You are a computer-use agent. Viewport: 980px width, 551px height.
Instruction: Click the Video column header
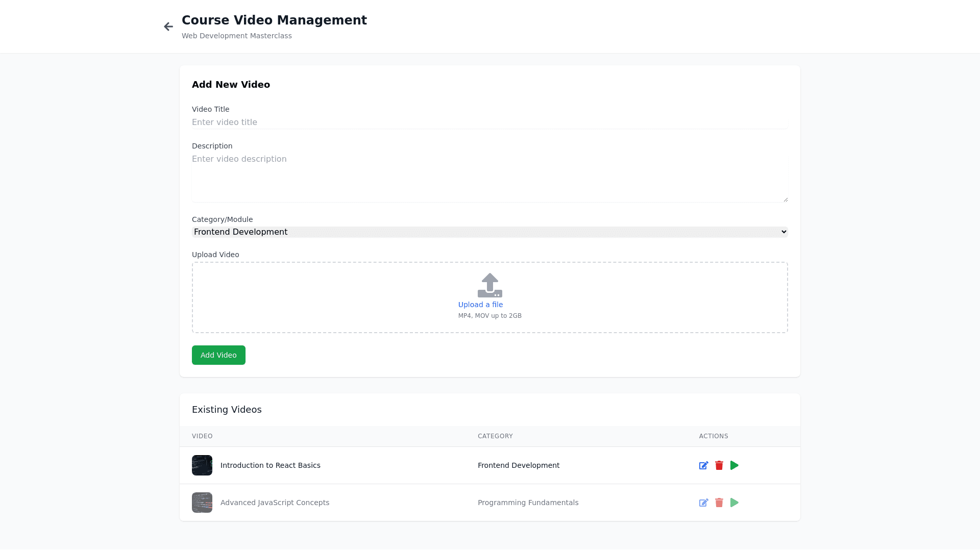pyautogui.click(x=202, y=436)
